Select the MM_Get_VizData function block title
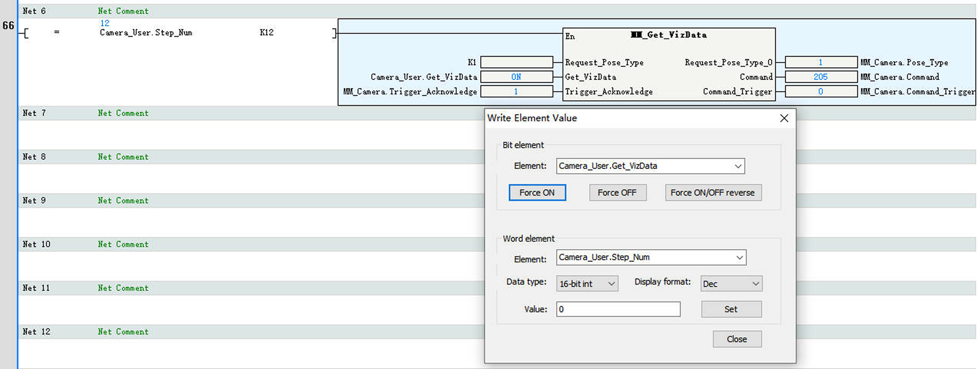 point(668,35)
